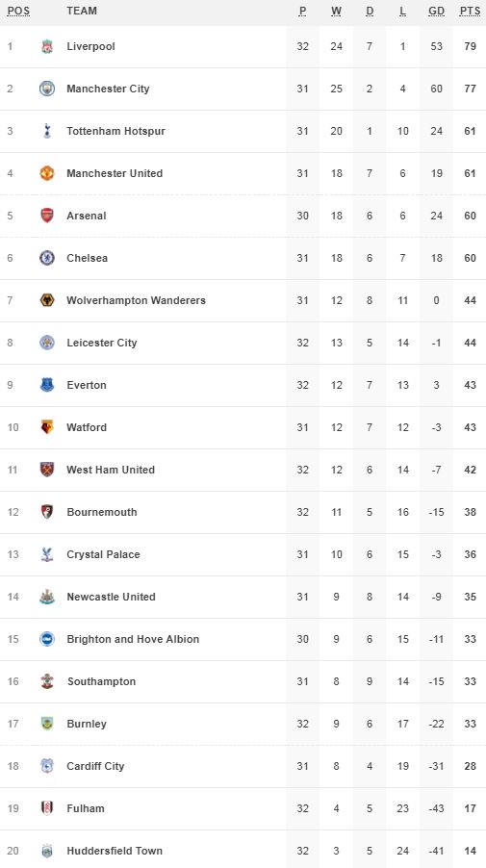Screen dimensions: 486x868
Task: Open the Arsenal crest icon
Action: tap(47, 216)
